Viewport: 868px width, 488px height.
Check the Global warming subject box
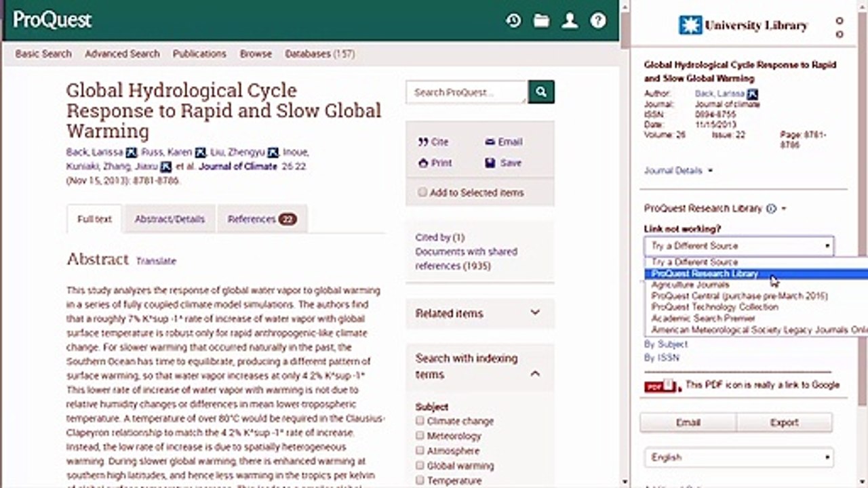pyautogui.click(x=420, y=466)
